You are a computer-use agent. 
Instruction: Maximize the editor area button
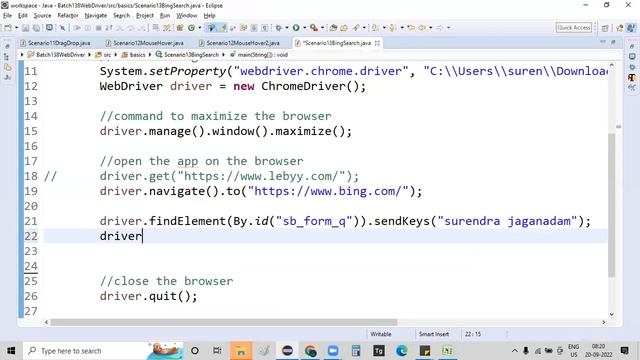613,42
